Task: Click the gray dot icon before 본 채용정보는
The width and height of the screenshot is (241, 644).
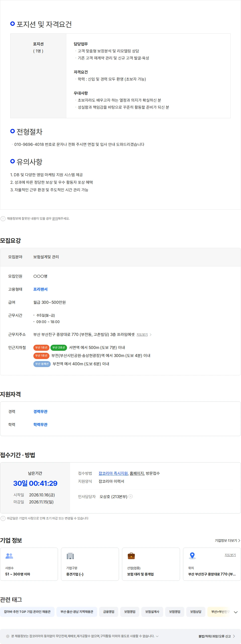Action: click(x=8, y=636)
